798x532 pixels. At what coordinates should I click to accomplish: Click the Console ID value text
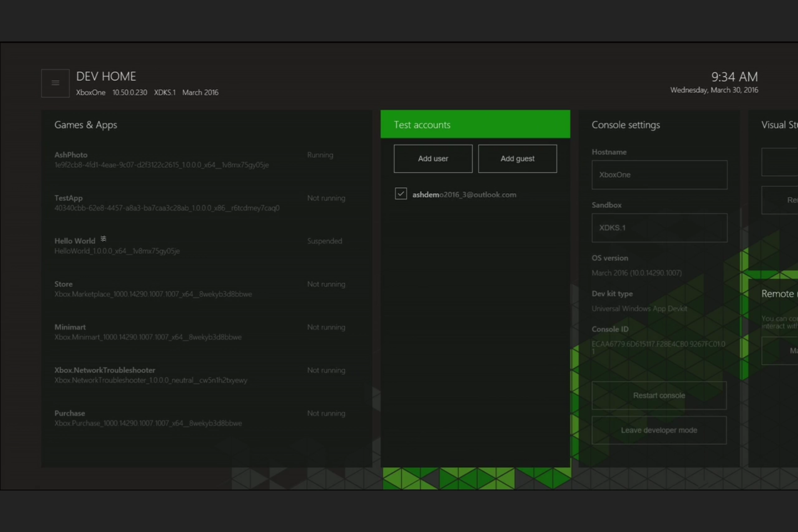[658, 346]
